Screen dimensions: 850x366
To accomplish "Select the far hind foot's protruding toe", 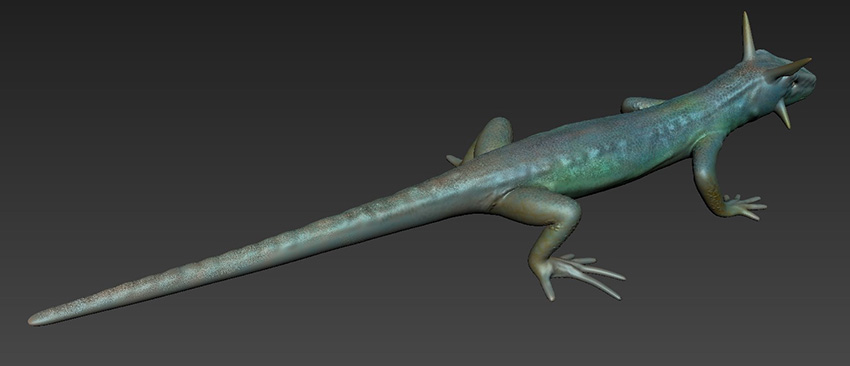I will point(454,160).
